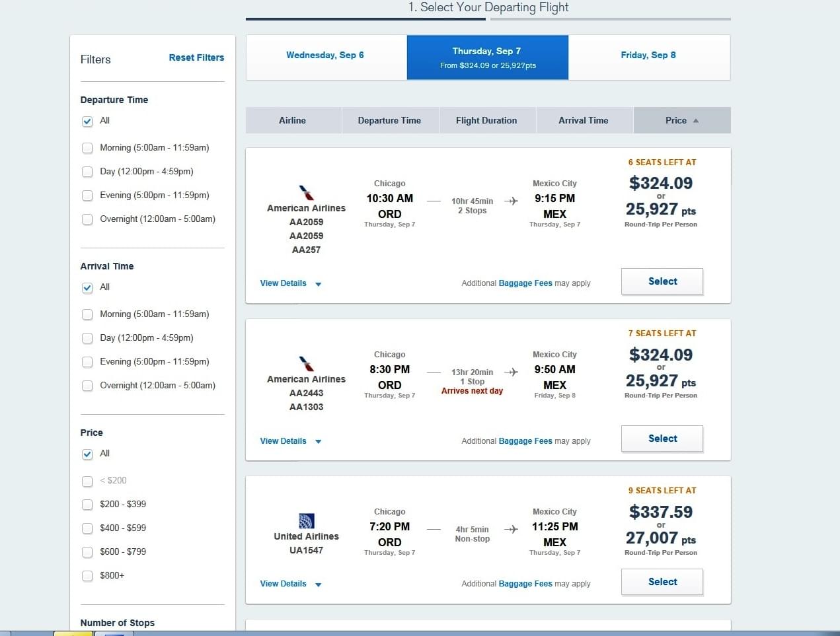Image resolution: width=840 pixels, height=636 pixels.
Task: Open Baggage Fees link on the United flight
Action: [525, 584]
